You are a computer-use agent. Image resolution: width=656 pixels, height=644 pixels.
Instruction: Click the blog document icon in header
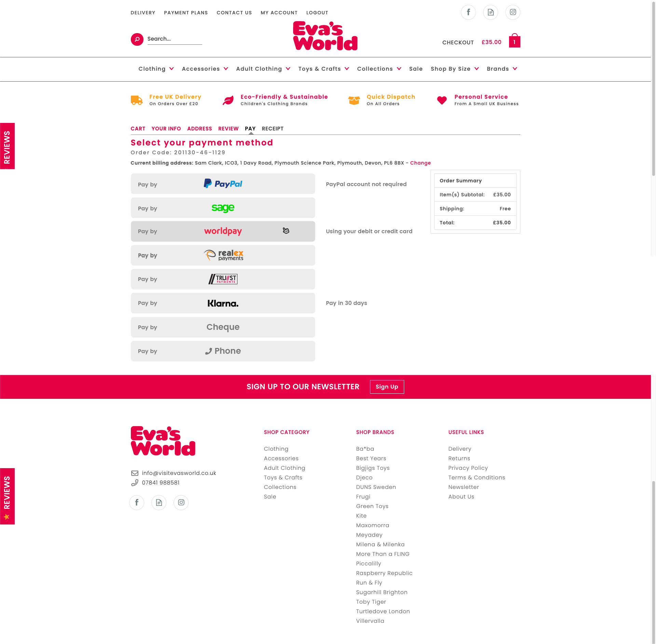[x=490, y=12]
